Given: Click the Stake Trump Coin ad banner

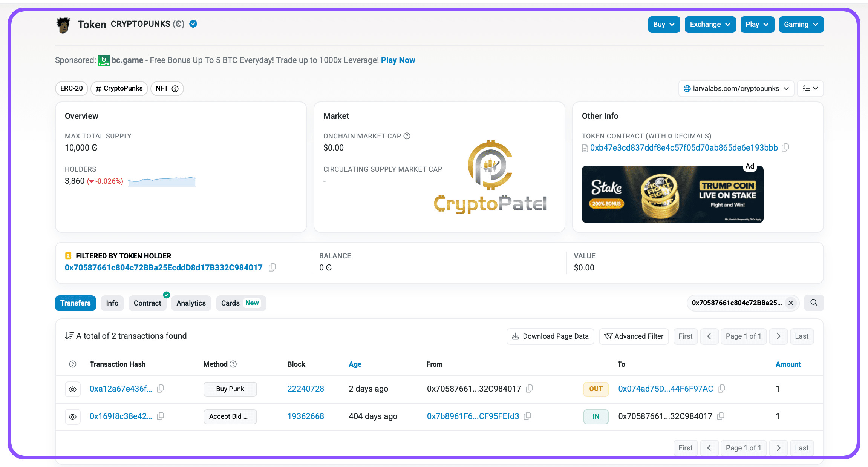Looking at the screenshot, I should tap(672, 194).
